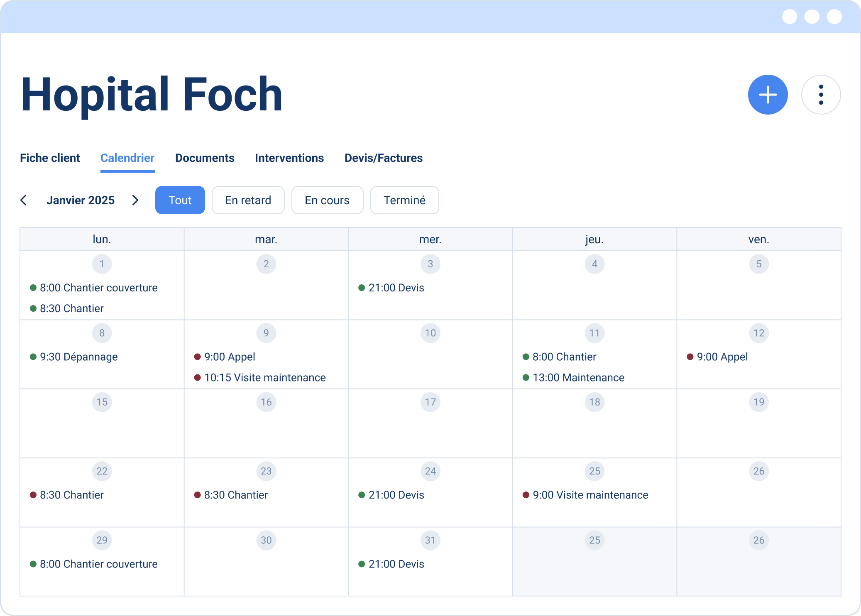Open 9:00 Appel event on day 9
Viewport: 861px width, 616px height.
(225, 357)
